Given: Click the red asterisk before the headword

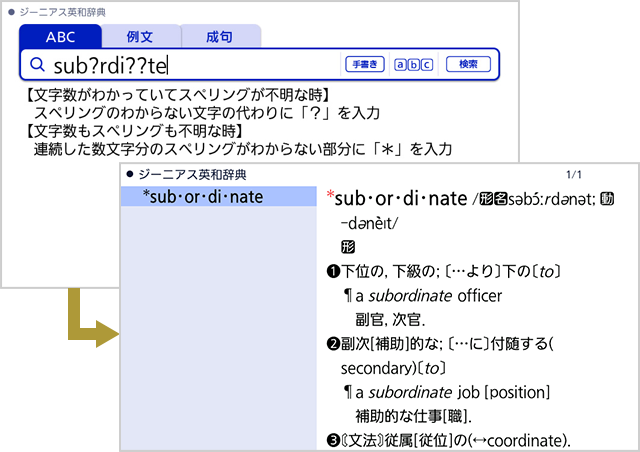Looking at the screenshot, I should [331, 197].
